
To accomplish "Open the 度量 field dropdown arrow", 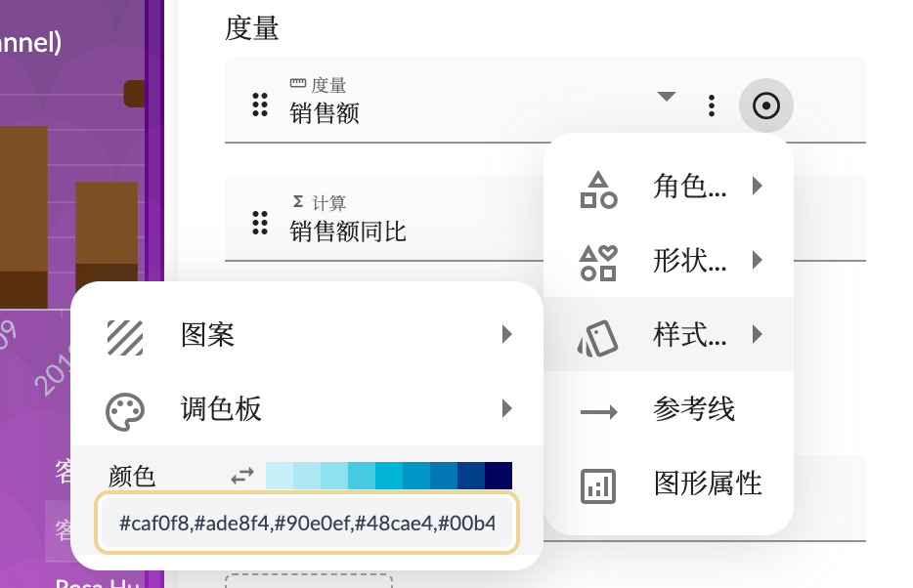I will 667,97.
